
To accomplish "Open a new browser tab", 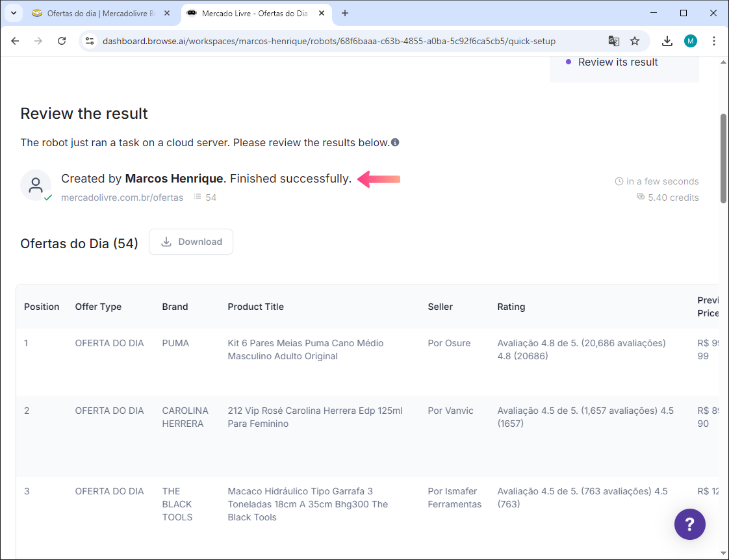I will 345,13.
